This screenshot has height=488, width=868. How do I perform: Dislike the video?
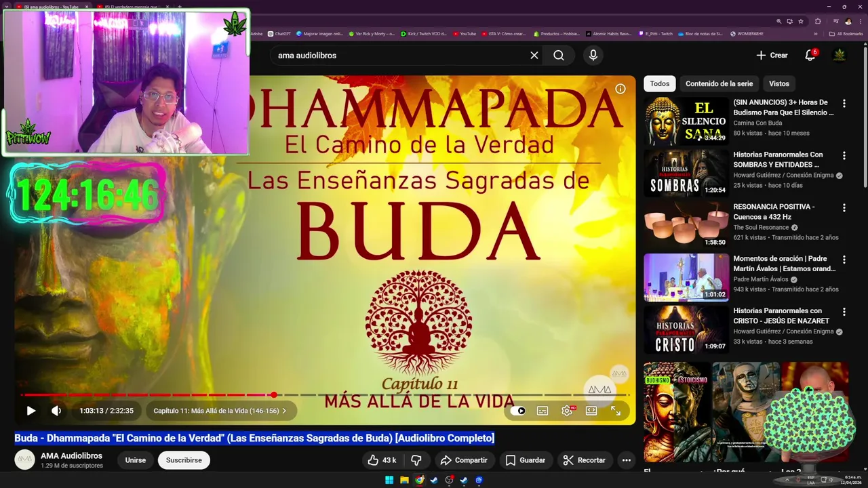[416, 460]
